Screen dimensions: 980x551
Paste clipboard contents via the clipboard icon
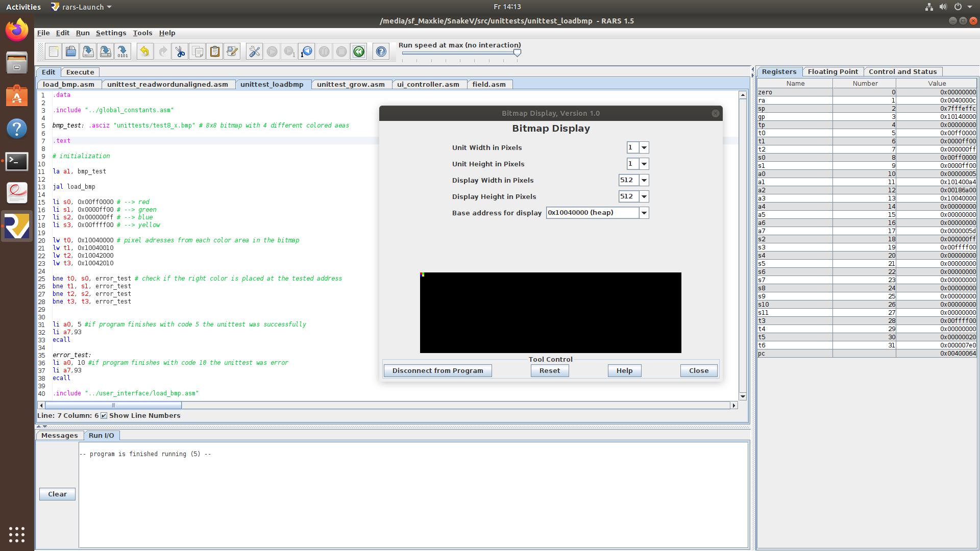pyautogui.click(x=214, y=51)
